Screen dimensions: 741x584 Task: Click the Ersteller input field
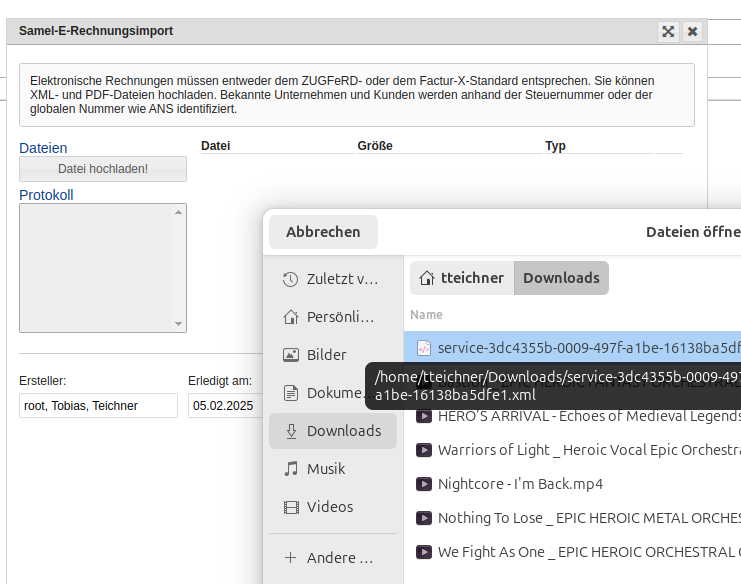click(98, 406)
